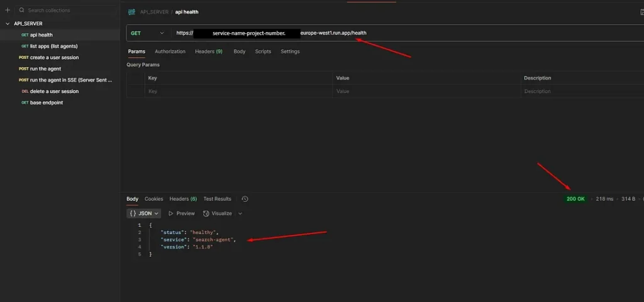
Task: Click the Preview play icon in the response
Action: pos(170,214)
